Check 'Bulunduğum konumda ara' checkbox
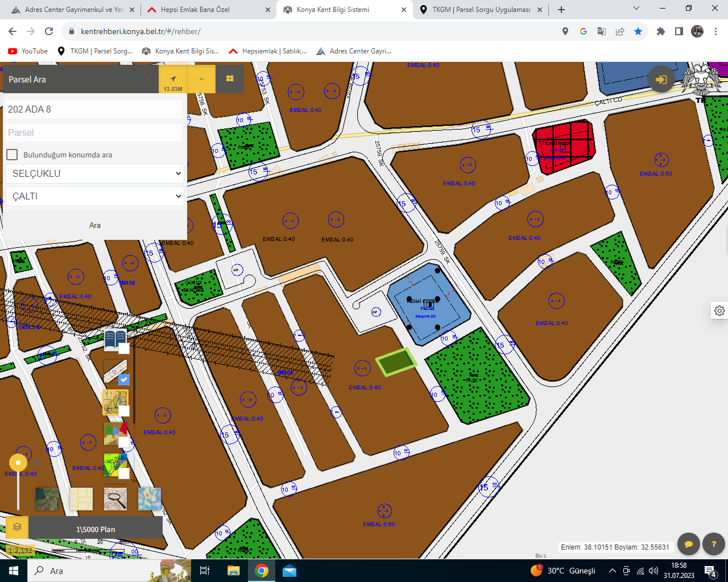The image size is (728, 582). click(12, 155)
